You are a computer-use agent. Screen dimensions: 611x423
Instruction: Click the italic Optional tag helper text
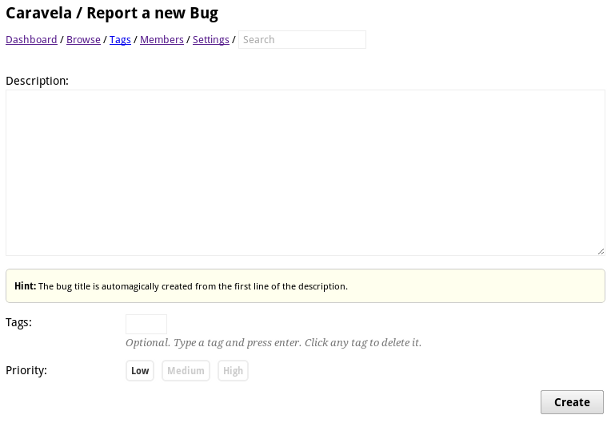coord(273,343)
